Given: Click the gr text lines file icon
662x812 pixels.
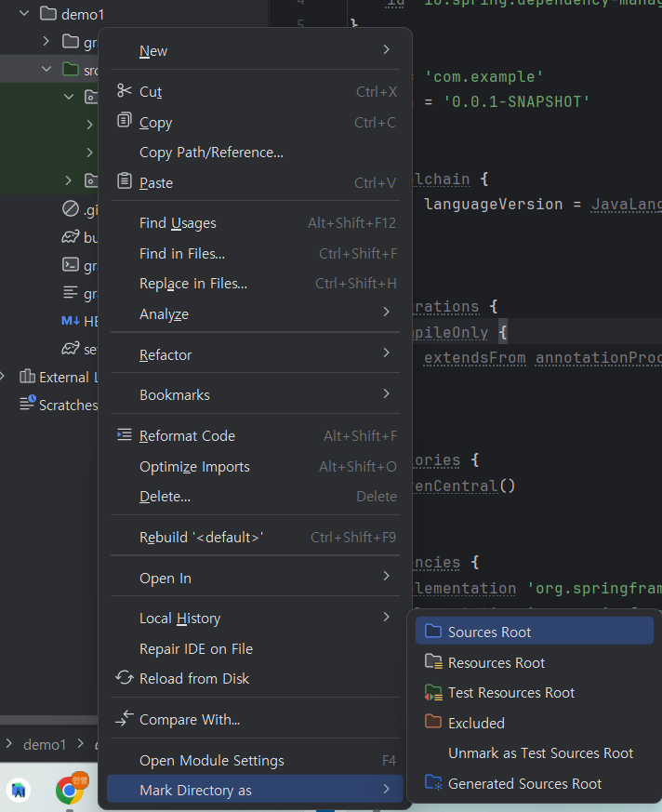Looking at the screenshot, I should (71, 293).
